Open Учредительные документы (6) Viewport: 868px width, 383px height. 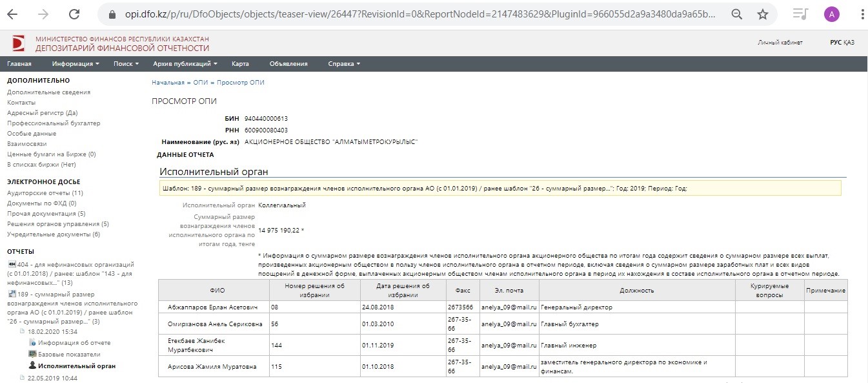click(54, 234)
